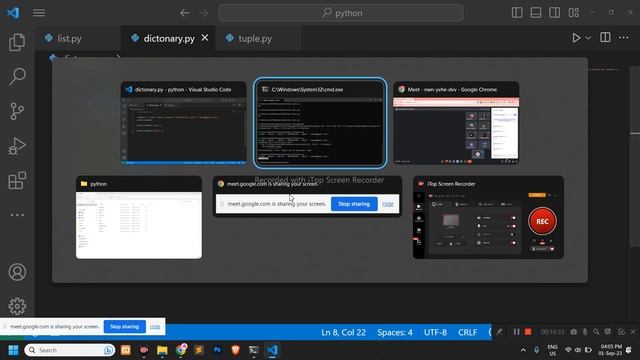Screen dimensions: 640x360
Task: Open the Customize Layout icon
Action: coord(573,13)
